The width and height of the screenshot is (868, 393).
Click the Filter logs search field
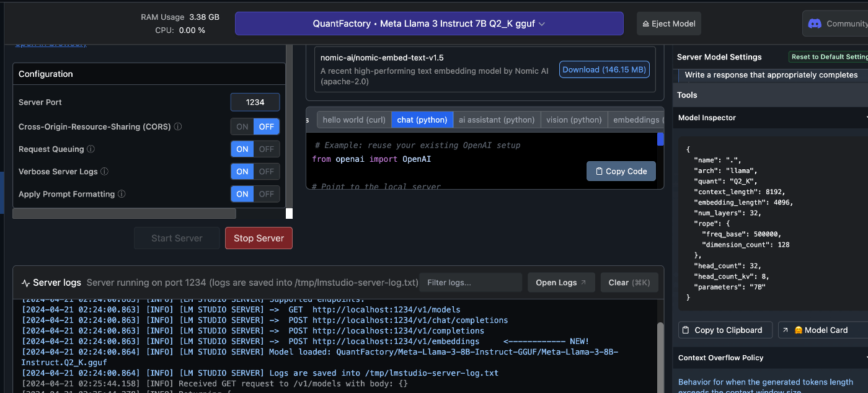(471, 283)
